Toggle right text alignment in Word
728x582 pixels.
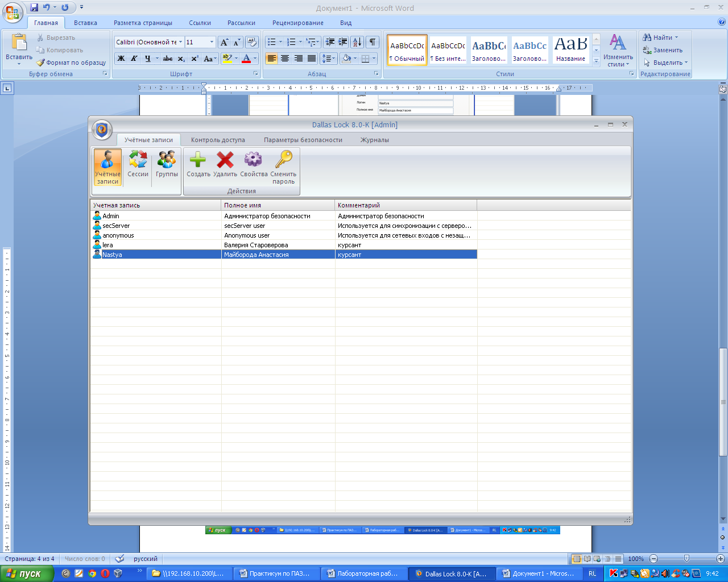(299, 59)
